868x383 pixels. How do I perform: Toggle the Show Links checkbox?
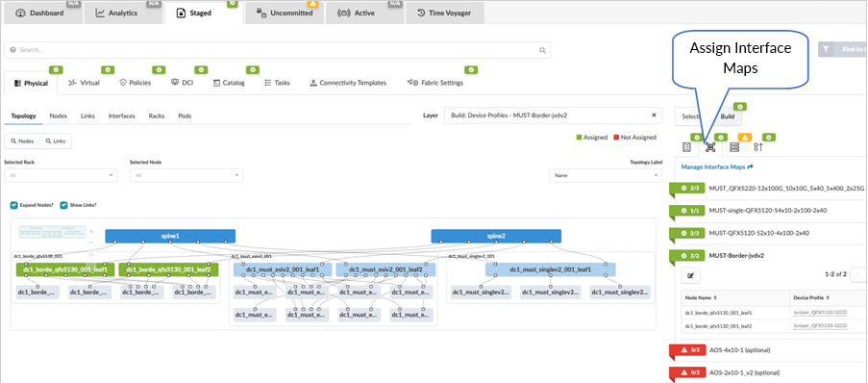[63, 205]
